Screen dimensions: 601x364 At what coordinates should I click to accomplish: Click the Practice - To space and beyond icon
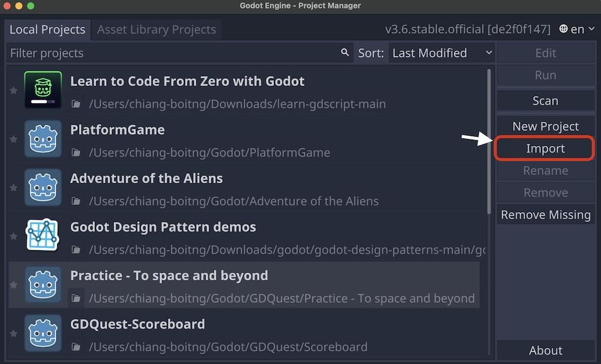pos(43,284)
